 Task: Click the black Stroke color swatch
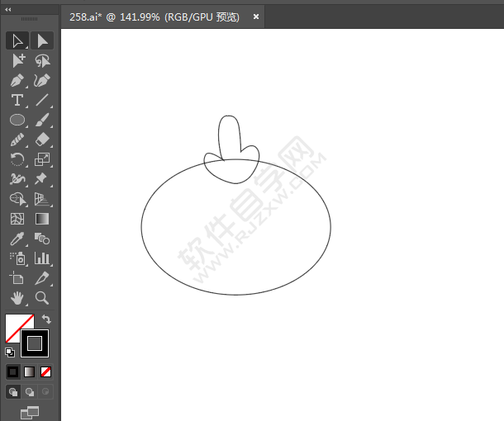pyautogui.click(x=35, y=343)
